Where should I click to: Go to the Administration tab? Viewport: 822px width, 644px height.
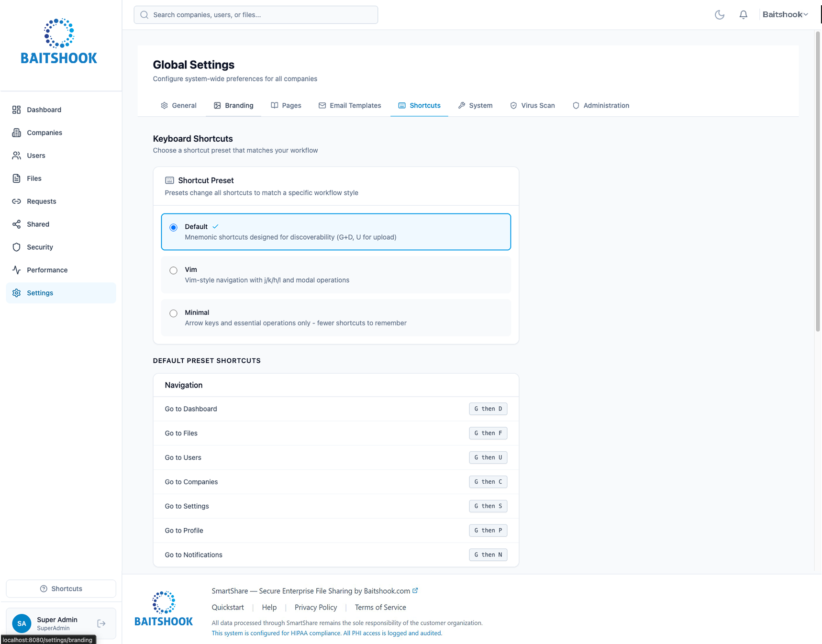point(601,105)
